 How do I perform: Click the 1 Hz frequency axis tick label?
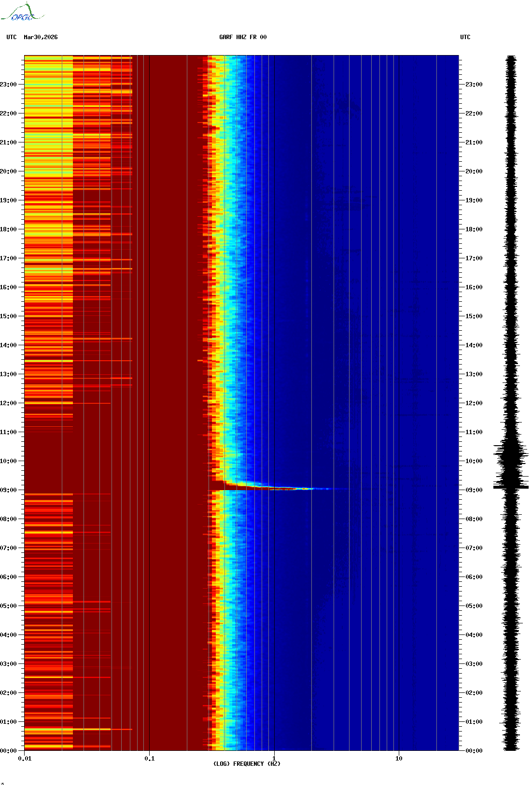[274, 759]
